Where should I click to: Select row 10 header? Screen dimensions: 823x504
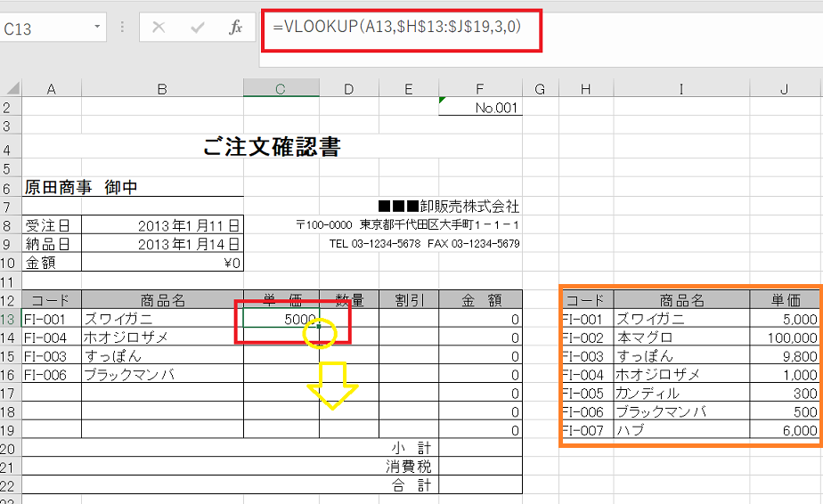[x=10, y=263]
